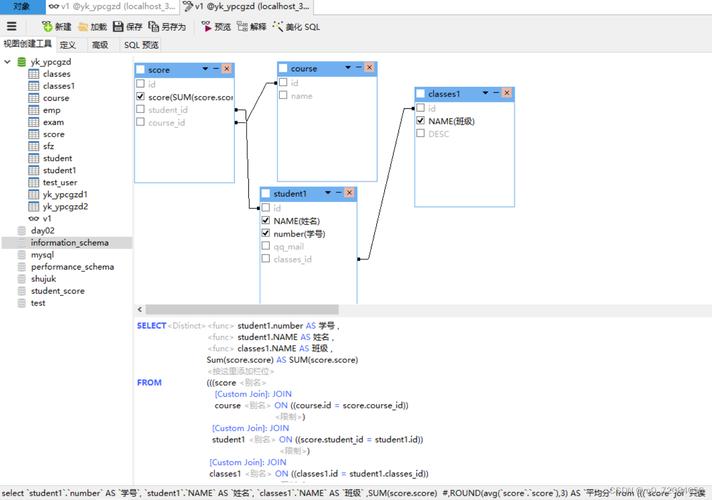
Task: Click the horizontal scrollbar in diagram
Action: coord(242,309)
